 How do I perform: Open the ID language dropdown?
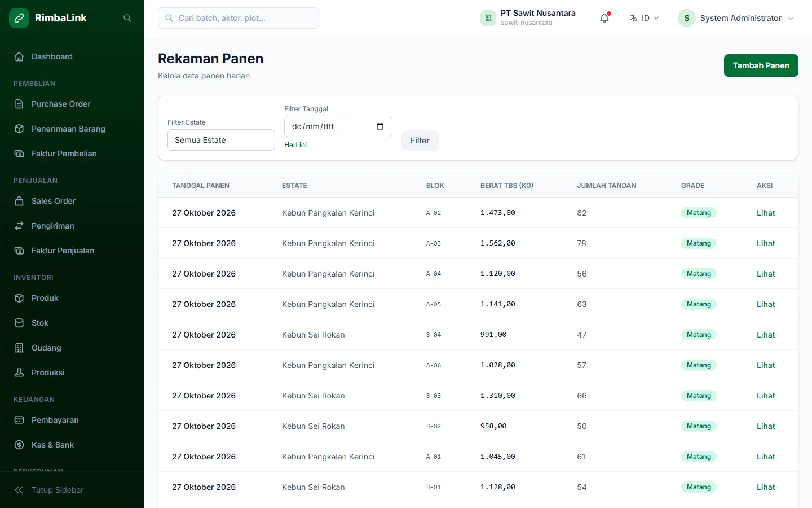click(x=645, y=18)
